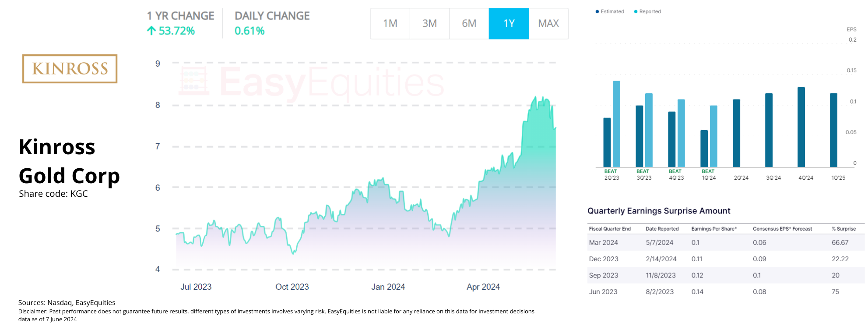This screenshot has height=330, width=868.
Task: Click the 53.72% yearly change value
Action: pos(176,31)
